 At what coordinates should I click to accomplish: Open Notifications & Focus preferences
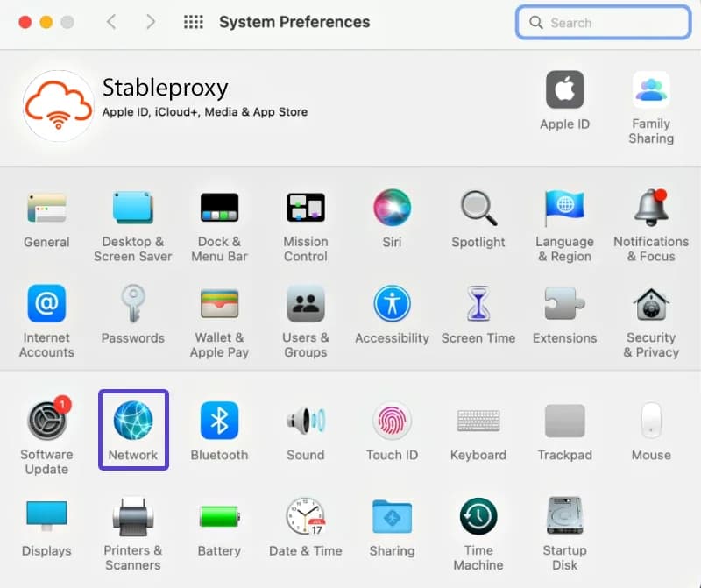(x=651, y=207)
